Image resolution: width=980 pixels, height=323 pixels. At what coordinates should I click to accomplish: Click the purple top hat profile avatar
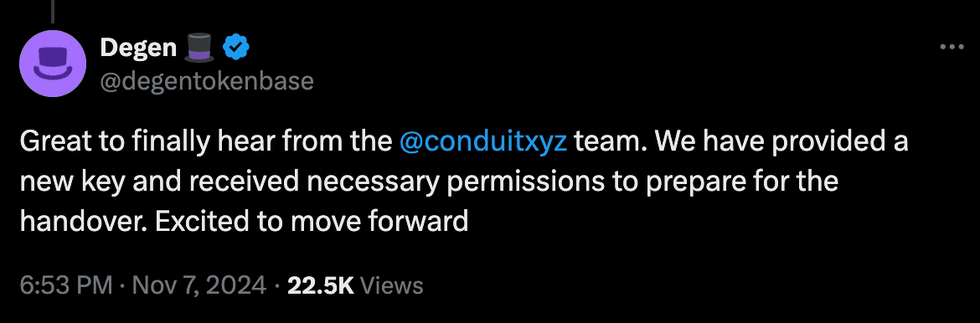coord(53,63)
